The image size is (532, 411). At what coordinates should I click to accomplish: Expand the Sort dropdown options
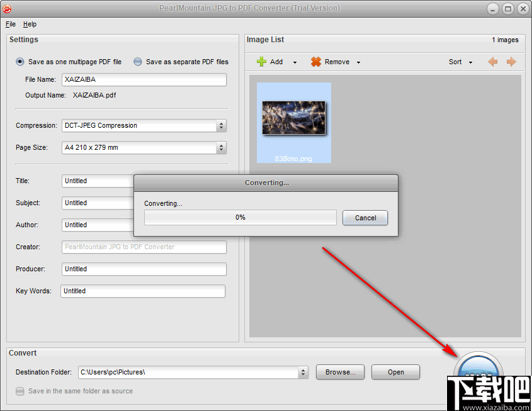468,62
